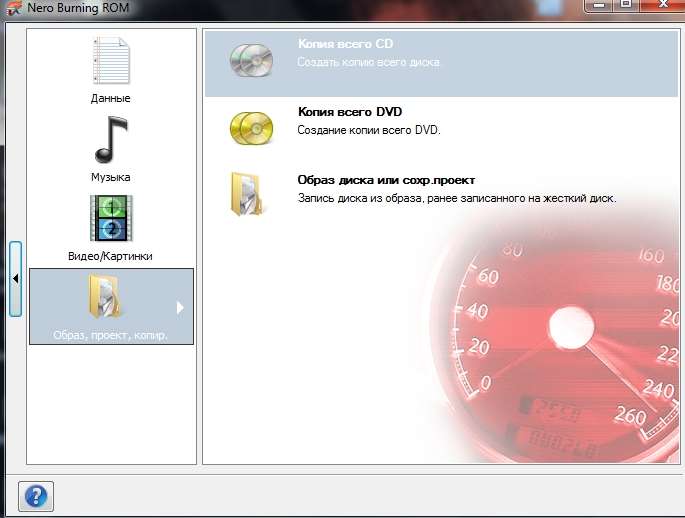
Task: Click the Образ диска или сохр.проект folder icon
Action: 246,194
